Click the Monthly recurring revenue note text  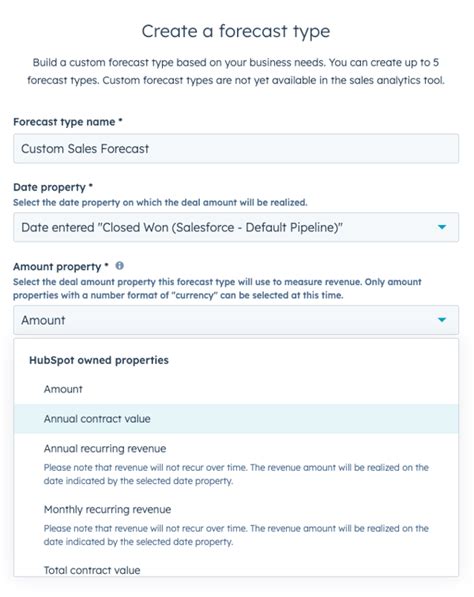236,535
